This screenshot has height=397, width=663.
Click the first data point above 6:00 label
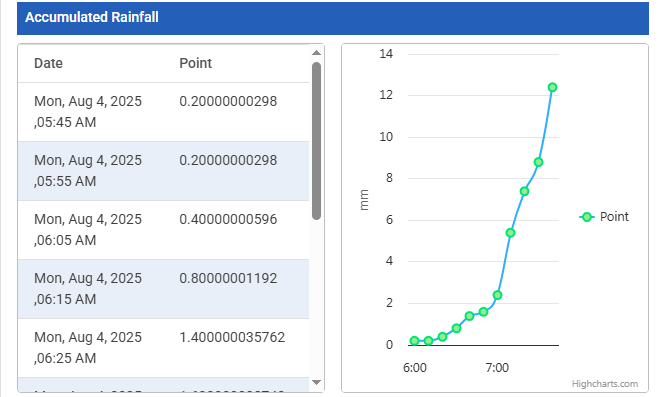click(x=414, y=341)
